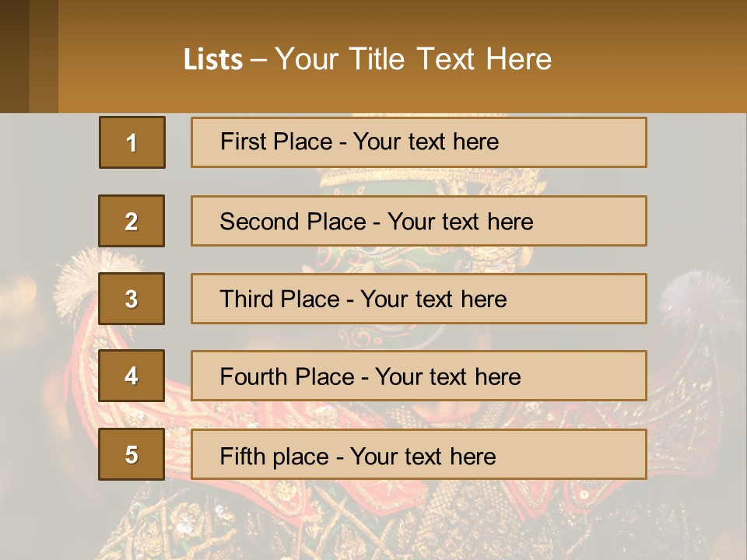747x560 pixels.
Task: Select the First Place text box
Action: pyautogui.click(x=419, y=142)
